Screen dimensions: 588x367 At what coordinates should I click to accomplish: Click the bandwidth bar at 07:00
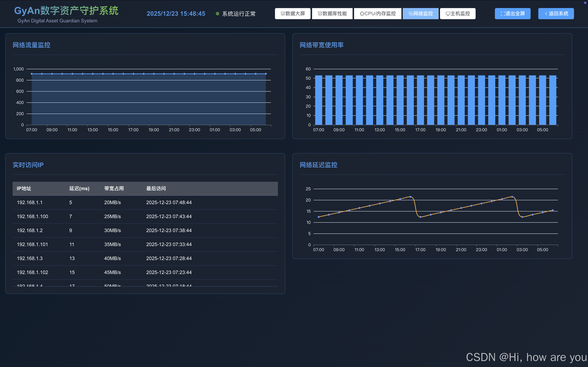click(318, 100)
